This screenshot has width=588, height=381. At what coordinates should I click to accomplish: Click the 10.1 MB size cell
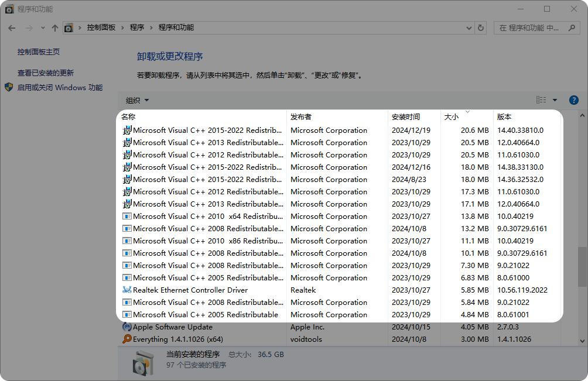[475, 253]
